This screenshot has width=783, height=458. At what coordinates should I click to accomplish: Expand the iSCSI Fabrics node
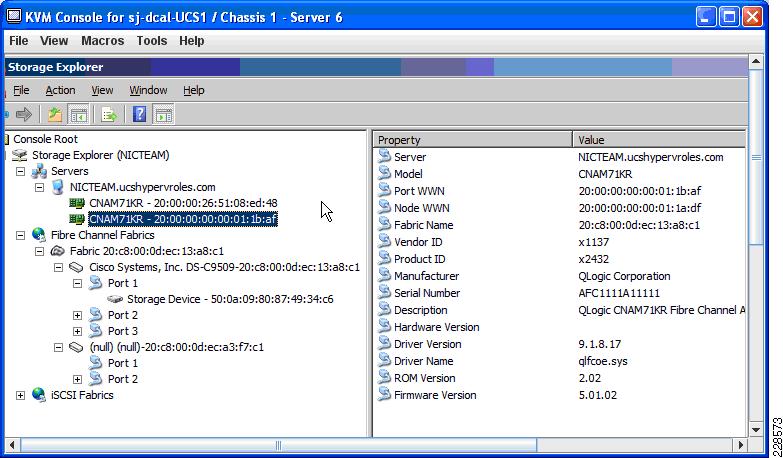click(20, 395)
